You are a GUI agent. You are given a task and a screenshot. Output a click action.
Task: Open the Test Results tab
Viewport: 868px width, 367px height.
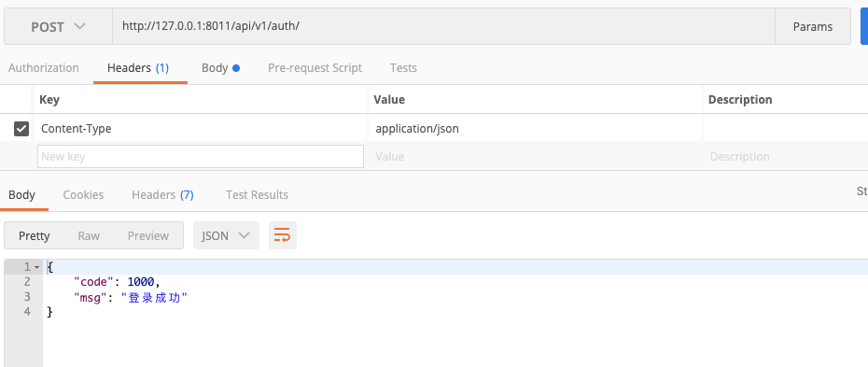coord(257,195)
